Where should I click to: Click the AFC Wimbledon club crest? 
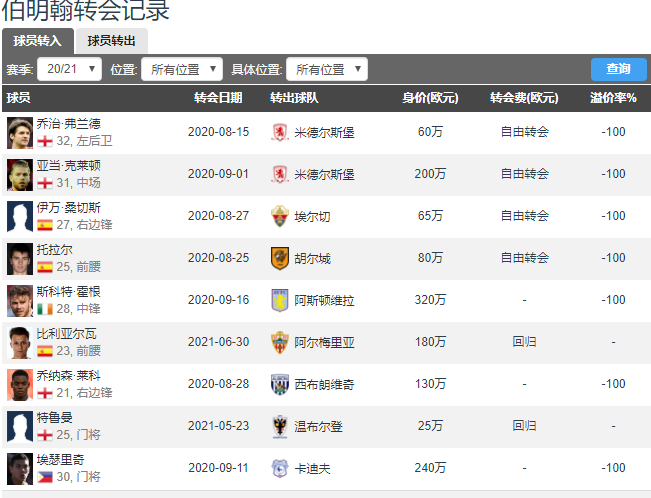pyautogui.click(x=279, y=426)
